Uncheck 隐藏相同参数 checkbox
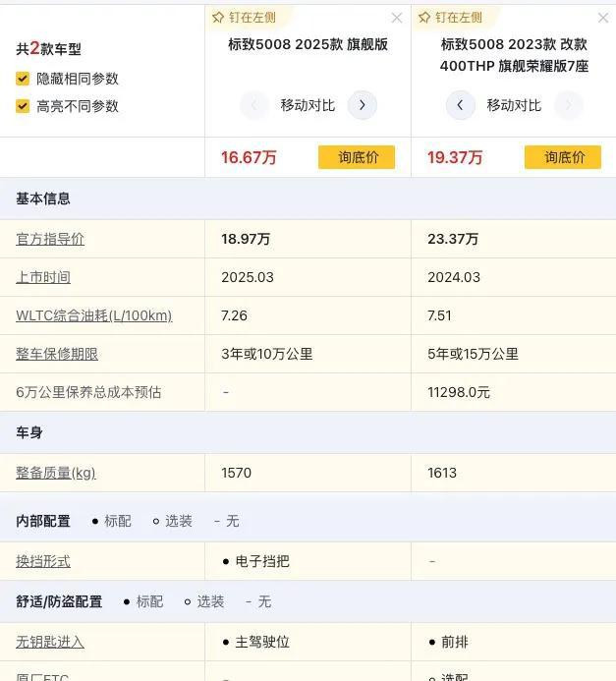 click(23, 79)
